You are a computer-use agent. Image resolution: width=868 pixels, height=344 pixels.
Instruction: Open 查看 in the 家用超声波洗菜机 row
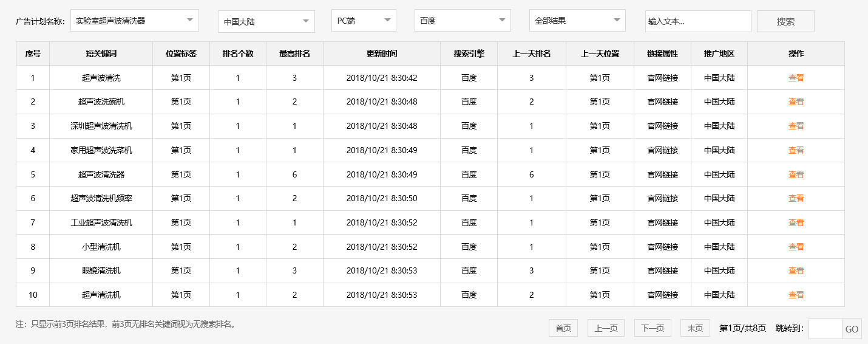click(796, 150)
